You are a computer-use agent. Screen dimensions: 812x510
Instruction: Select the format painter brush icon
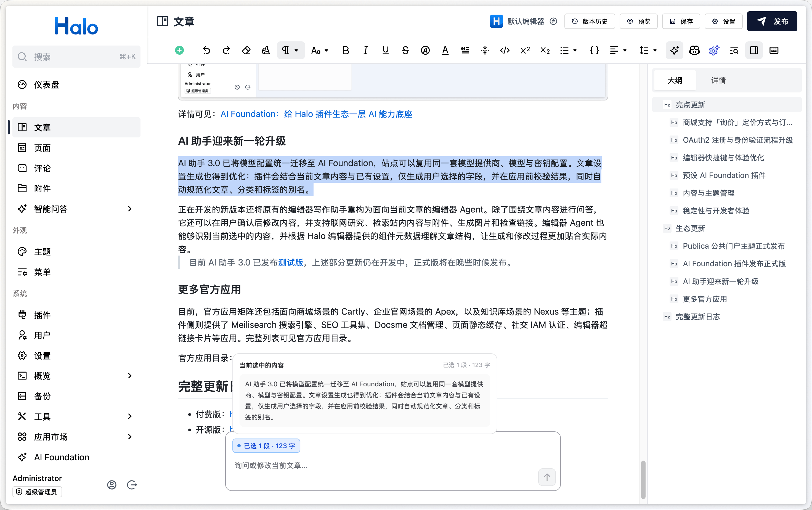tap(266, 51)
